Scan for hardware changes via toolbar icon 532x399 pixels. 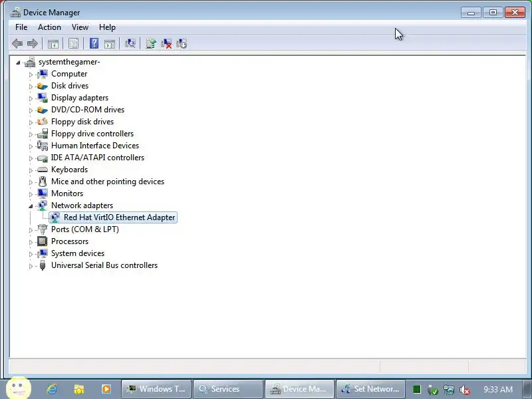pos(130,43)
